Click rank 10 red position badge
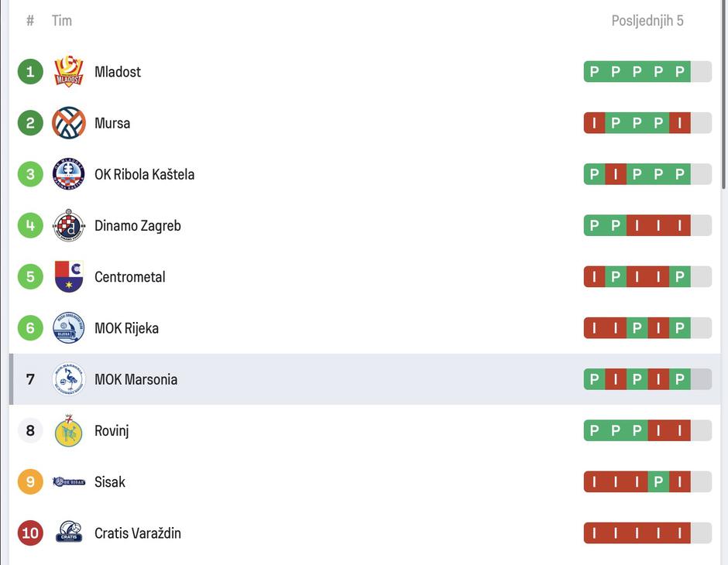 pos(30,533)
